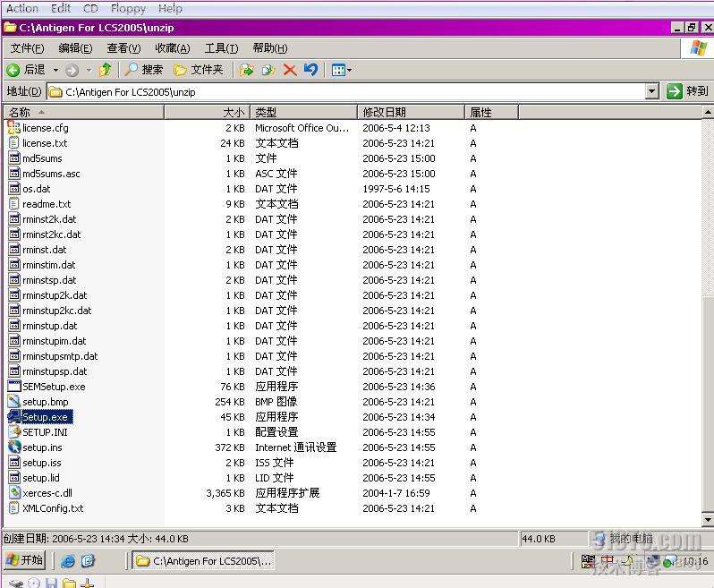Open the Action menu of the VM window

(22, 8)
